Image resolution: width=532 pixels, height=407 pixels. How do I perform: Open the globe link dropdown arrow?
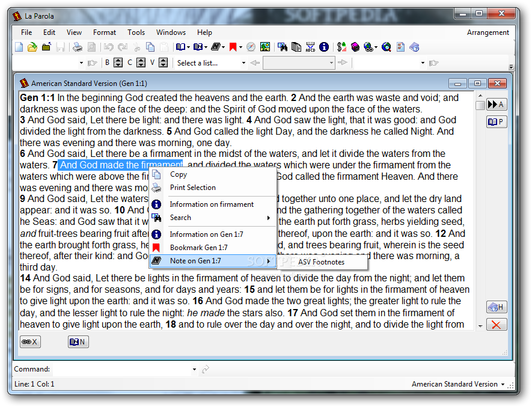(376, 47)
